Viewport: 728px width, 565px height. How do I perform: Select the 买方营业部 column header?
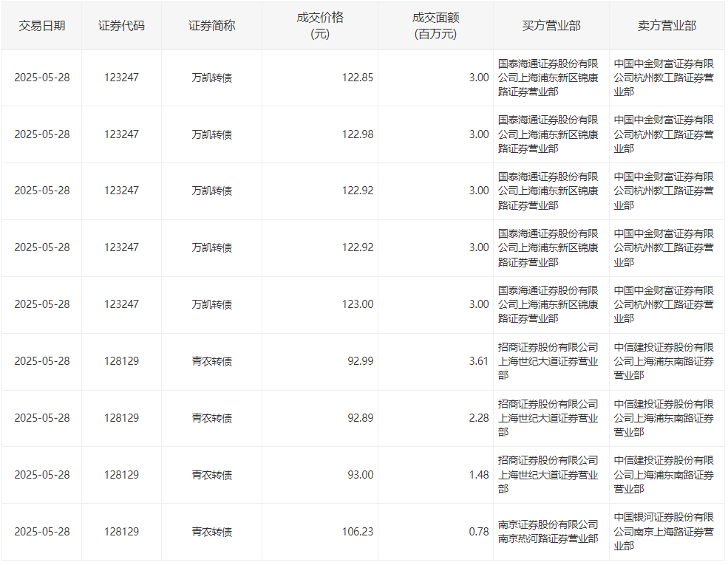551,25
